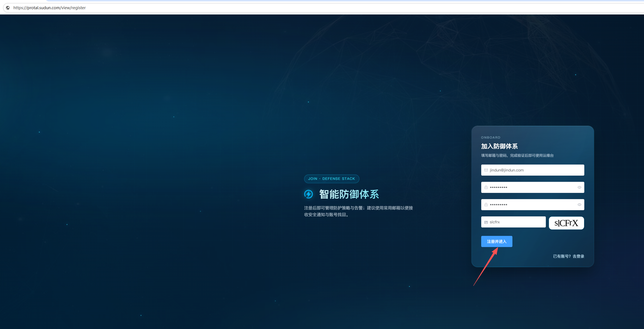Click the lightning bolt logo icon
The width and height of the screenshot is (644, 329).
[x=308, y=194]
